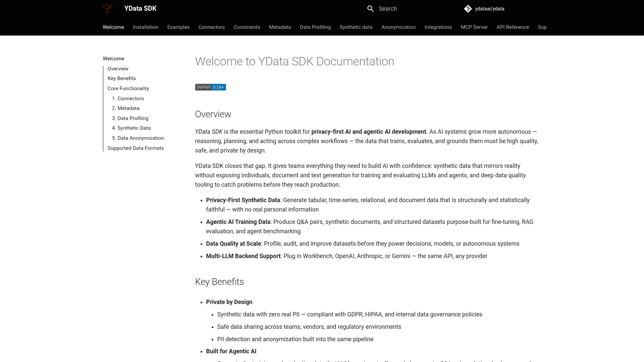The width and height of the screenshot is (644, 362).
Task: Click the search magnifier icon
Action: click(x=370, y=9)
